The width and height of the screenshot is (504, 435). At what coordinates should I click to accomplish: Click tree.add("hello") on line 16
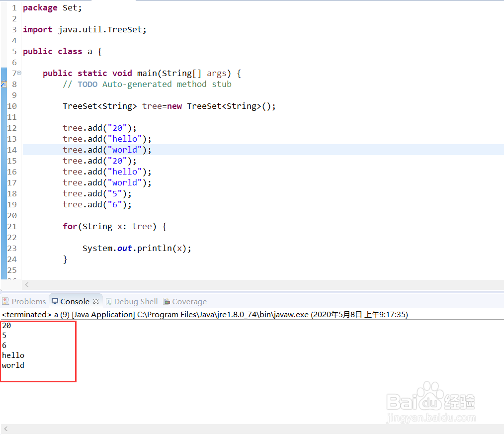click(107, 172)
